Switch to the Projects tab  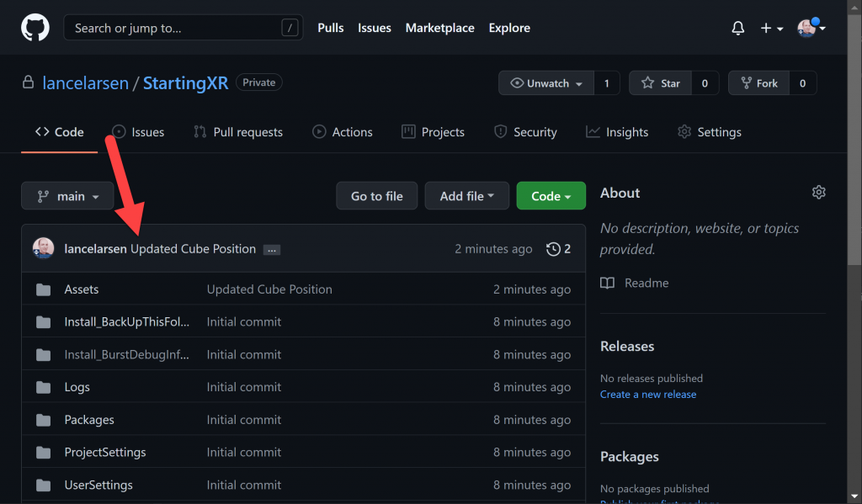(434, 132)
